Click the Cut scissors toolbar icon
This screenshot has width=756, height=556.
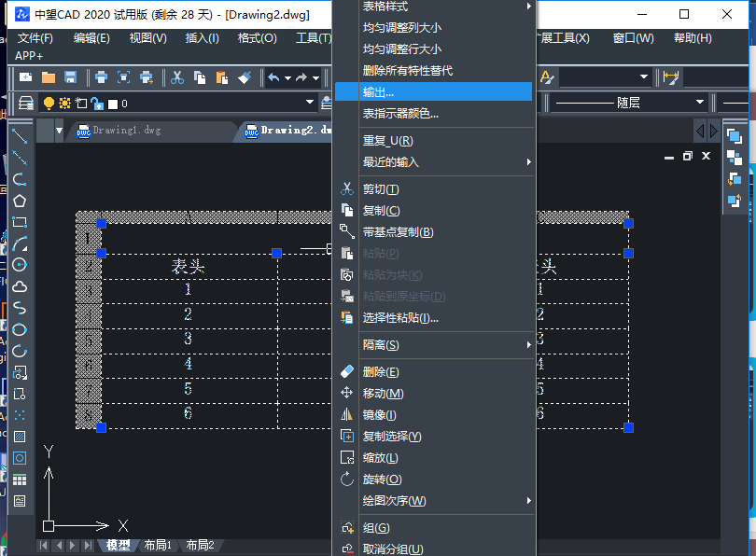177,77
